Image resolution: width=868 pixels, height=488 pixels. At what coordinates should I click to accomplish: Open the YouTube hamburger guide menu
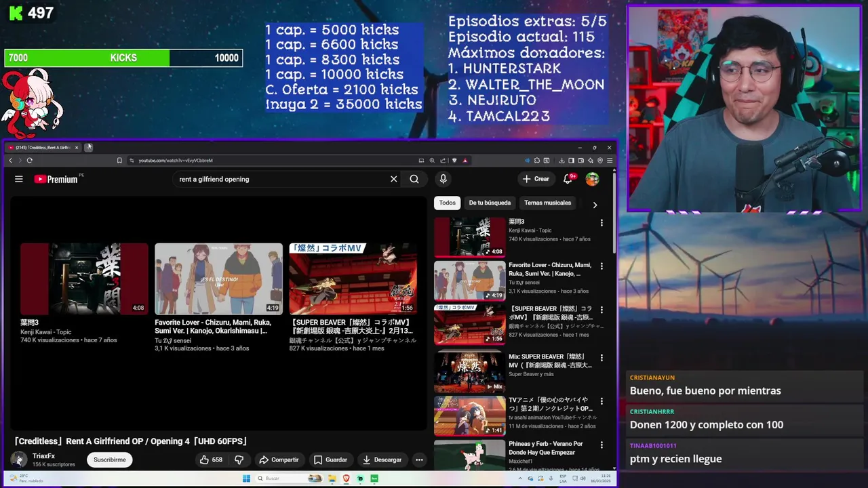(x=19, y=179)
